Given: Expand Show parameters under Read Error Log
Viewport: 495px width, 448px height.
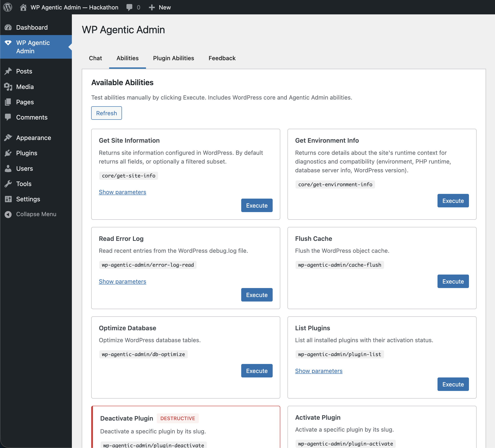Looking at the screenshot, I should point(122,281).
